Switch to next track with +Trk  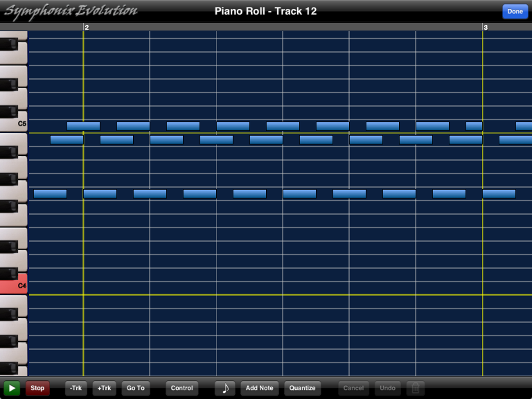pos(104,388)
